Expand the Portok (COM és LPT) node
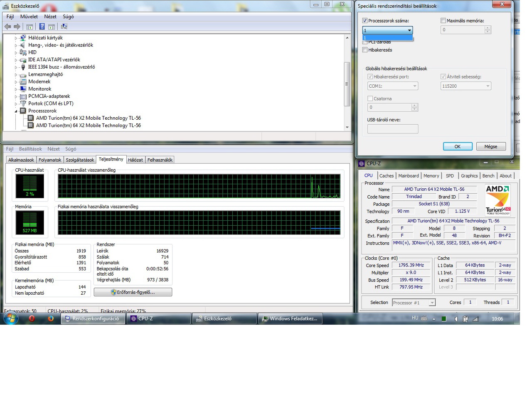Viewport: 532px width, 414px height. (16, 104)
